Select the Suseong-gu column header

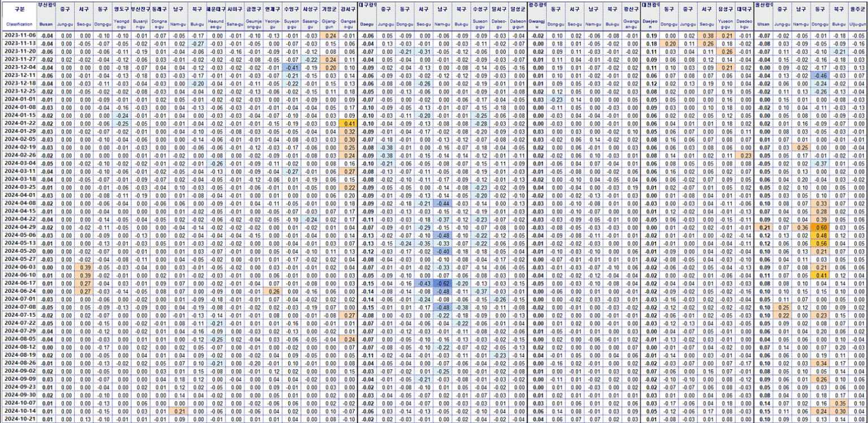(x=481, y=25)
